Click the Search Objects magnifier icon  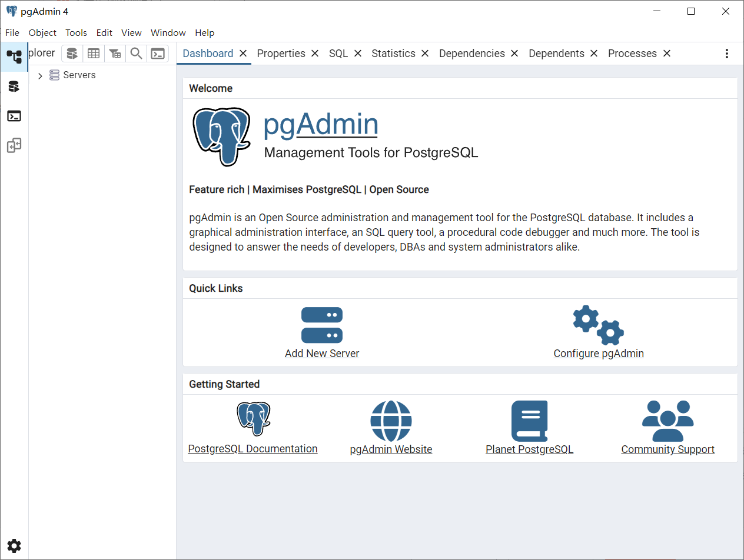(136, 54)
